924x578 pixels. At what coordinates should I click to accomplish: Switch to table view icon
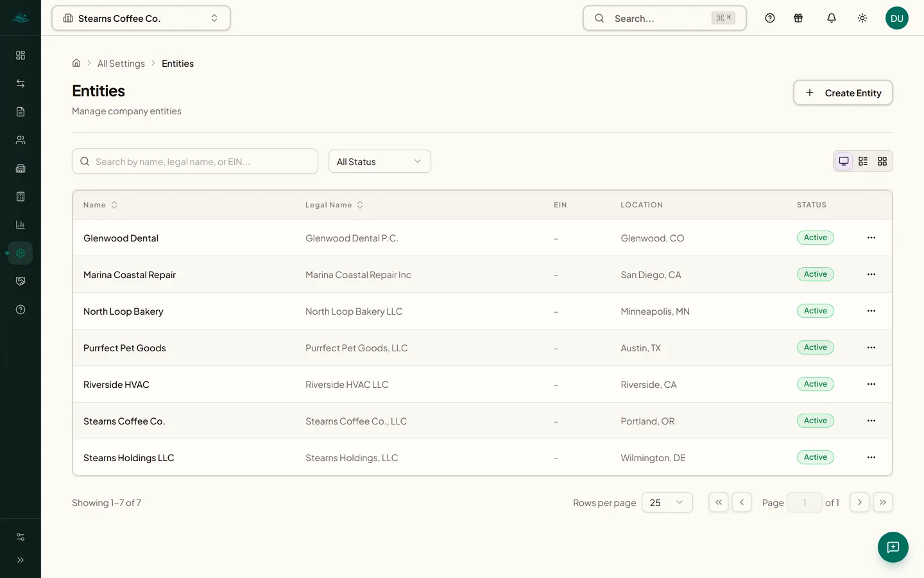844,161
